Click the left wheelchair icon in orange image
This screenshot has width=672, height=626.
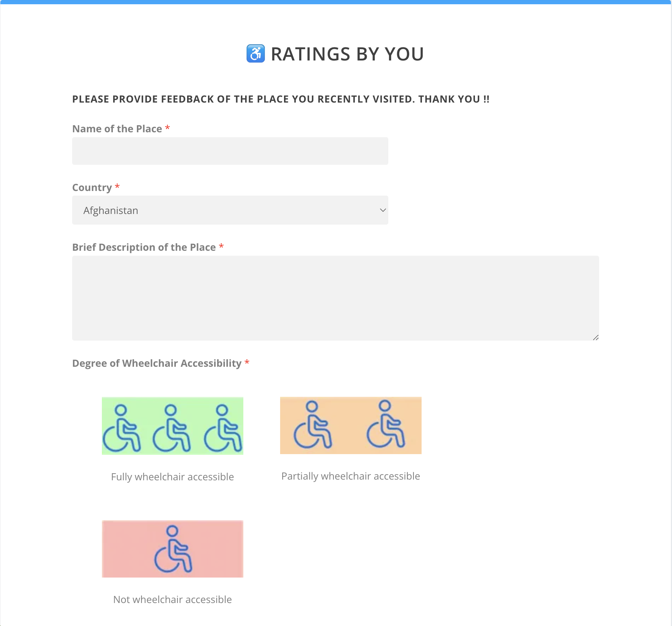click(313, 425)
